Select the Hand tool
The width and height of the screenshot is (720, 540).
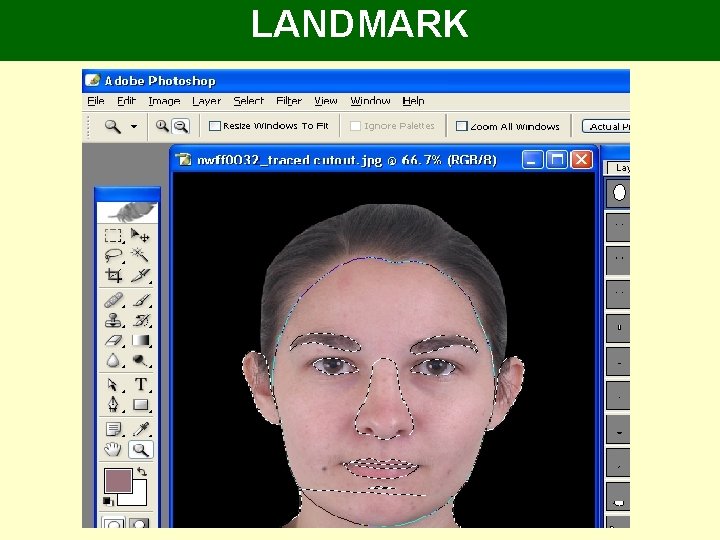[113, 449]
